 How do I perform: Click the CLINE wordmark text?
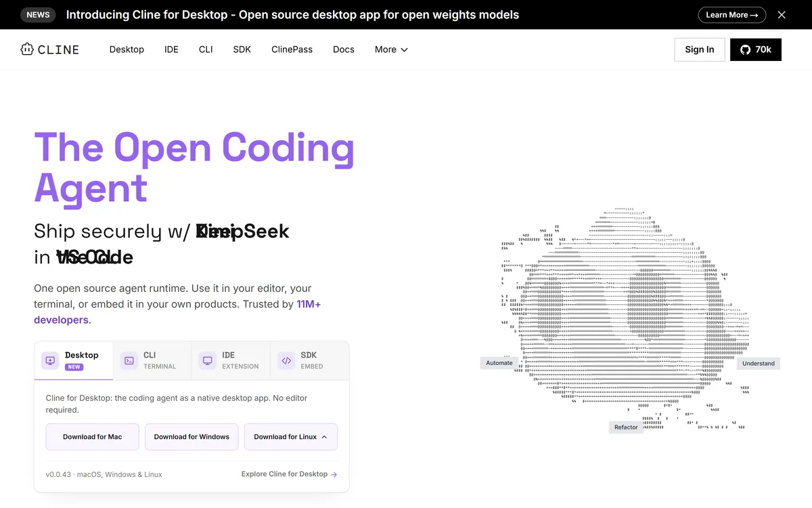[58, 49]
